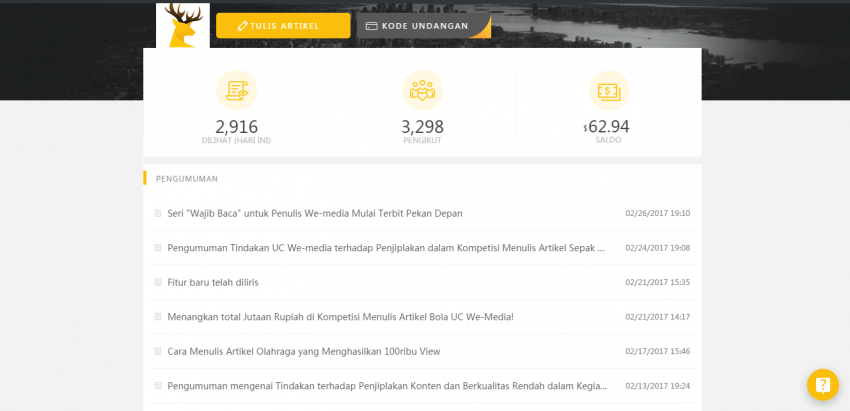Viewport: 850px width, 411px height.
Task: Click card icon in Kode Undangan
Action: pos(371,26)
